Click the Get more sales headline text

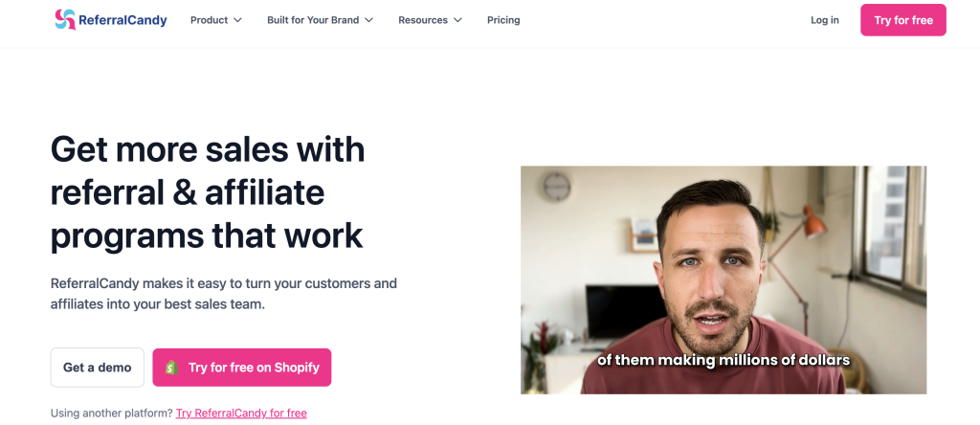point(208,192)
